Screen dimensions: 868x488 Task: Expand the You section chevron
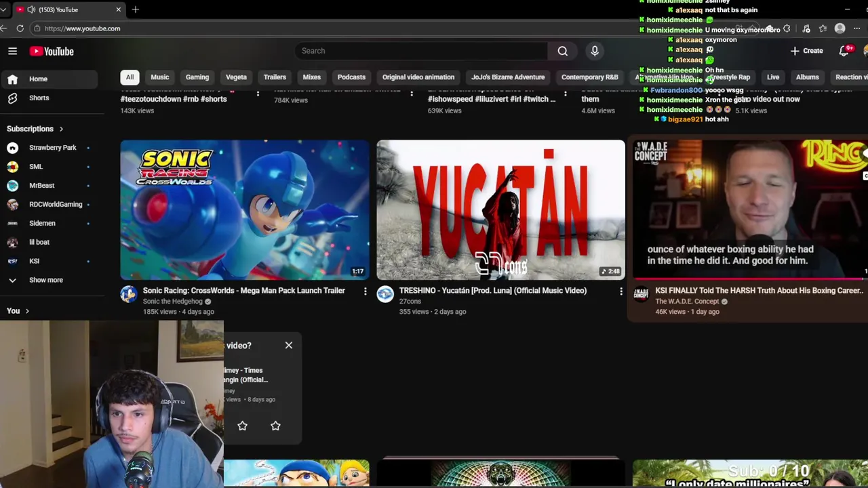click(x=27, y=311)
